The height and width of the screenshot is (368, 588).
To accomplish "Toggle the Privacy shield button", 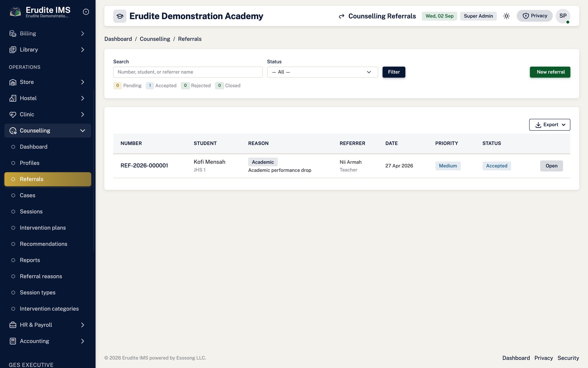I will coord(534,16).
